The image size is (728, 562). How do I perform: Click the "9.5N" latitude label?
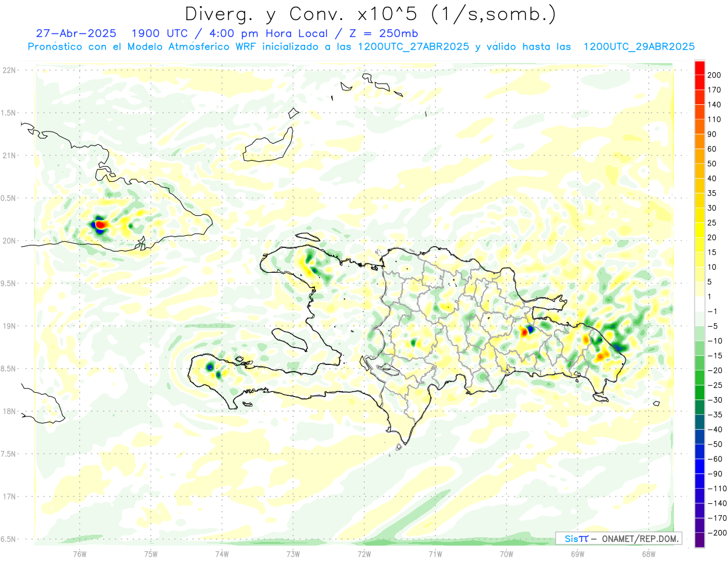(8, 283)
